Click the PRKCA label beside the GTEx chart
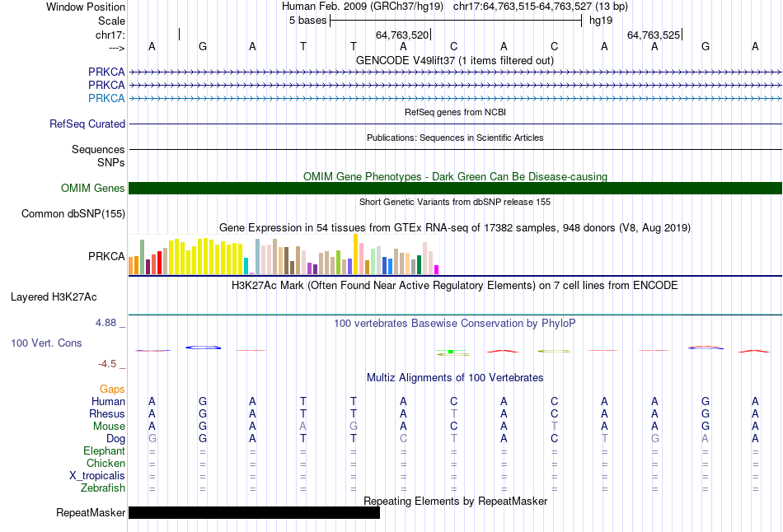Image resolution: width=783 pixels, height=532 pixels. [106, 256]
